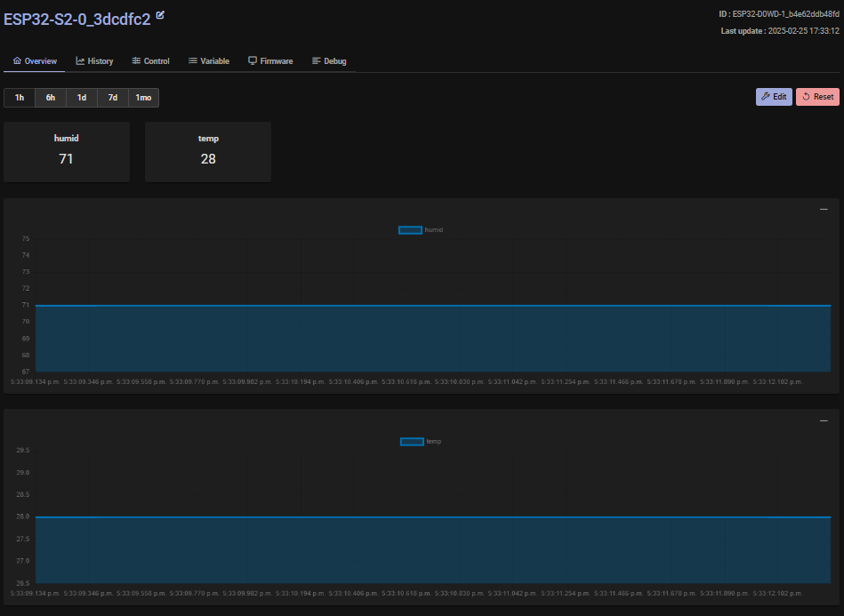Open the Overview tab

36,61
